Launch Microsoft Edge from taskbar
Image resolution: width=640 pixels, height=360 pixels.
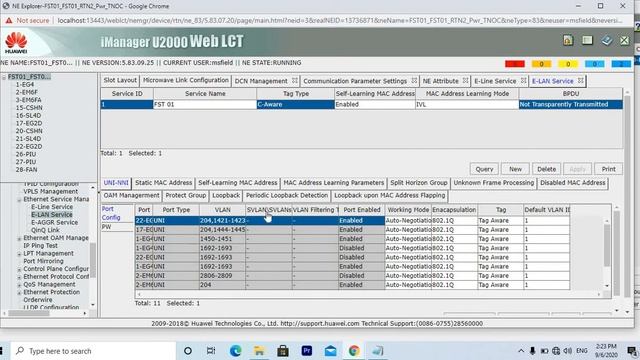coord(235,351)
